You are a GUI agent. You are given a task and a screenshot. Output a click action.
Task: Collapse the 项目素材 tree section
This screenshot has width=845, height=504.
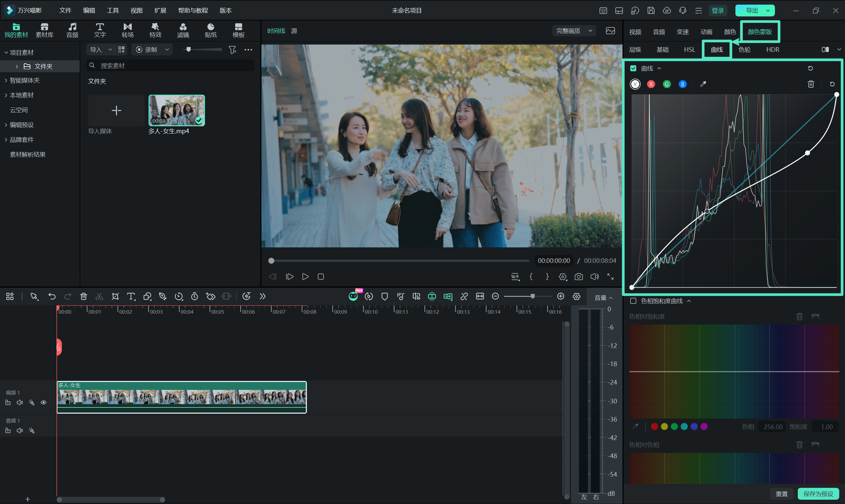coord(6,52)
